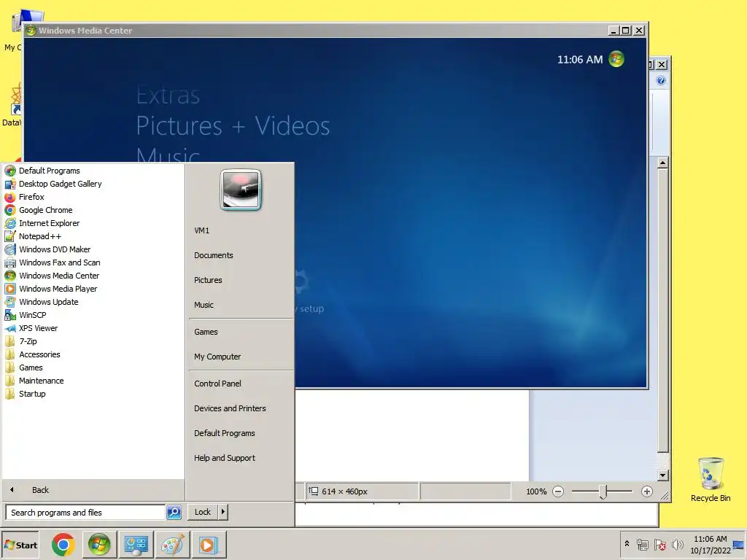
Task: Switch to Paint on the taskbar
Action: [172, 545]
